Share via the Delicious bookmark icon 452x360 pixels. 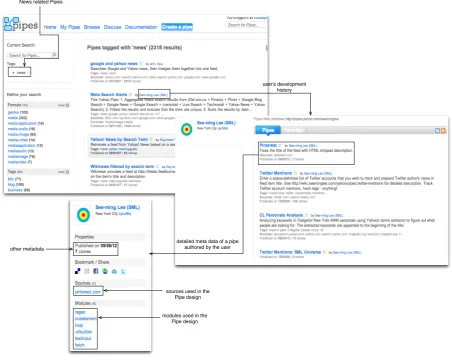[x=77, y=271]
